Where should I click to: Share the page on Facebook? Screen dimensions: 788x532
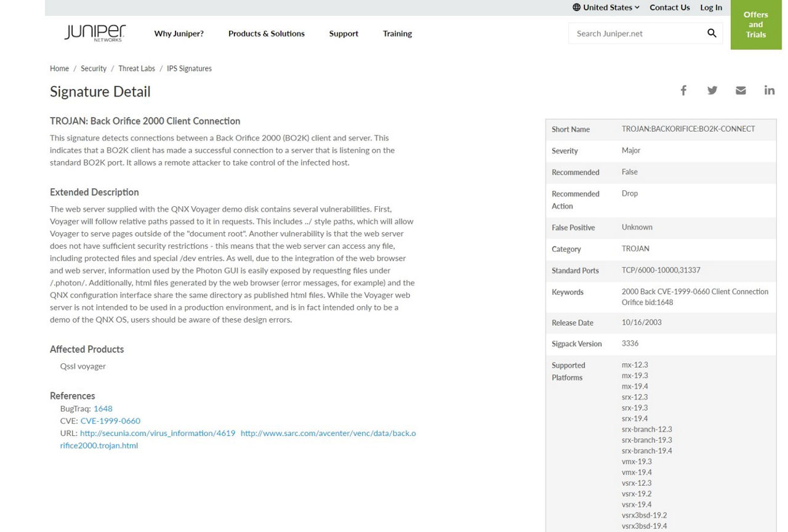click(683, 90)
